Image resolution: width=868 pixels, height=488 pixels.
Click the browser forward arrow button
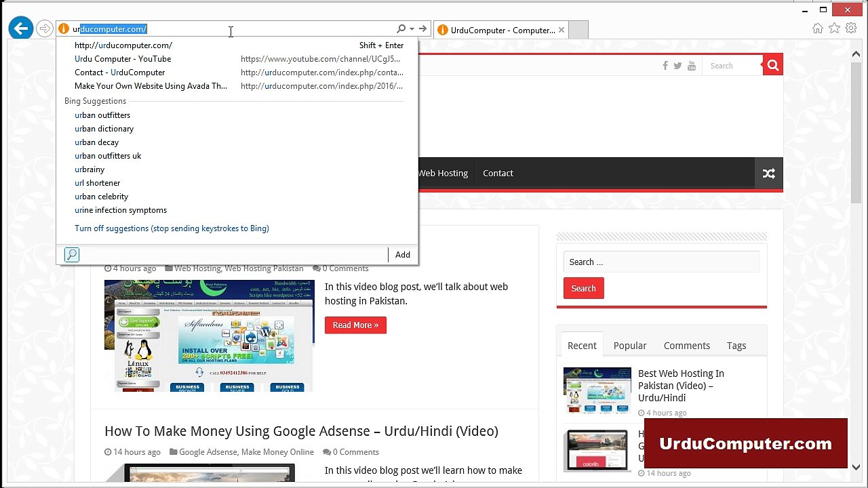coord(45,28)
